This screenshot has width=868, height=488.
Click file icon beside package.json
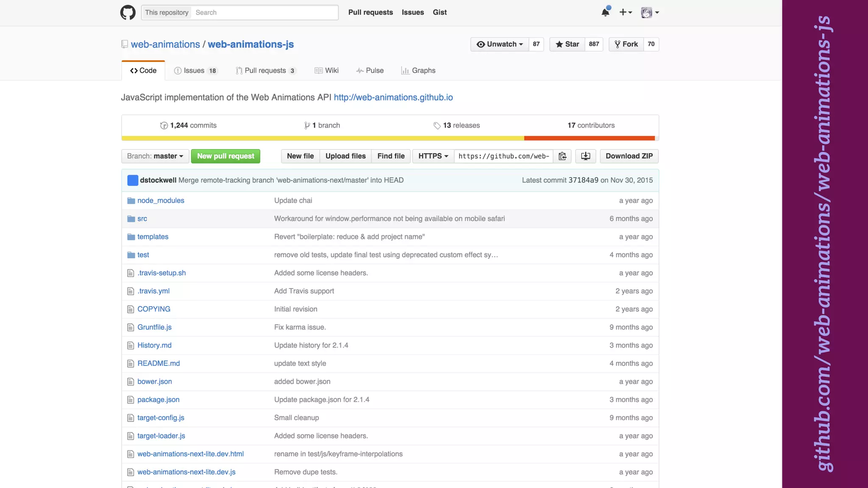click(131, 400)
